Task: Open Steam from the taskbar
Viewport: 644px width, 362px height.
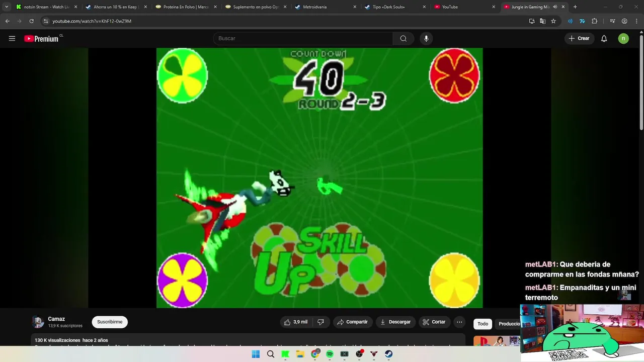Action: click(x=389, y=354)
